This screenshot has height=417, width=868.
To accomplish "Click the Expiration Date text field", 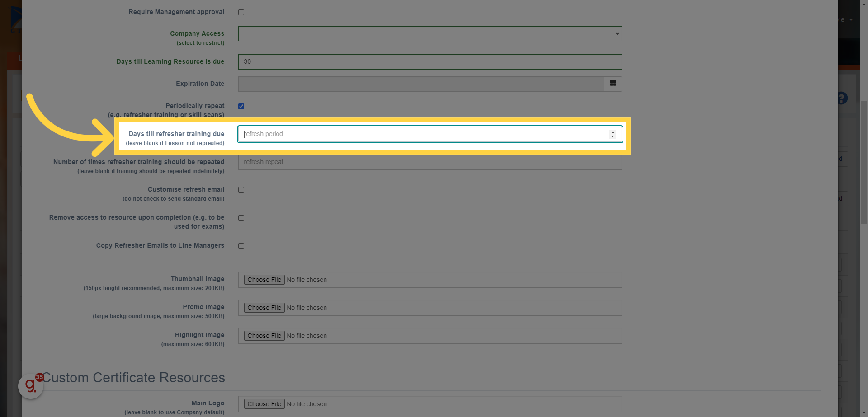I will 421,84.
